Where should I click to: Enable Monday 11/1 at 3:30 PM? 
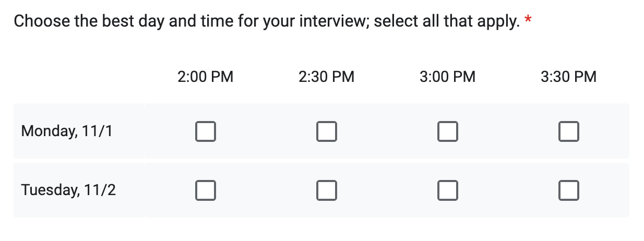point(569,131)
